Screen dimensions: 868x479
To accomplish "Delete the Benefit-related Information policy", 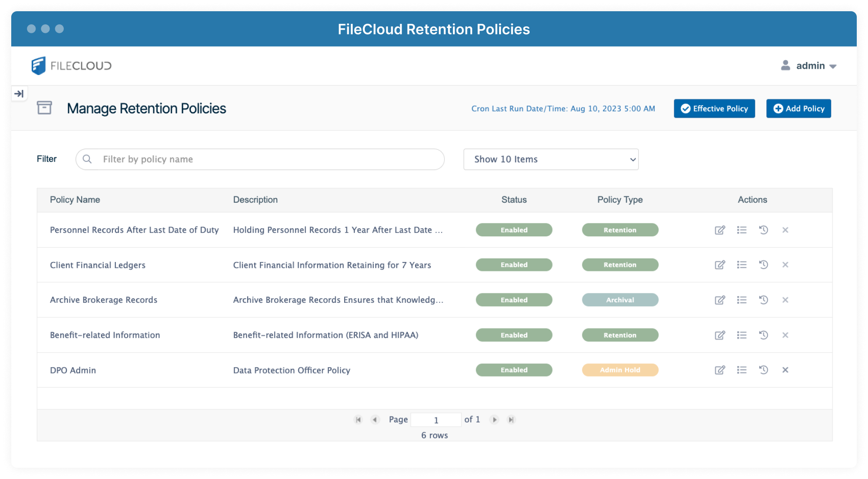I will [x=785, y=335].
